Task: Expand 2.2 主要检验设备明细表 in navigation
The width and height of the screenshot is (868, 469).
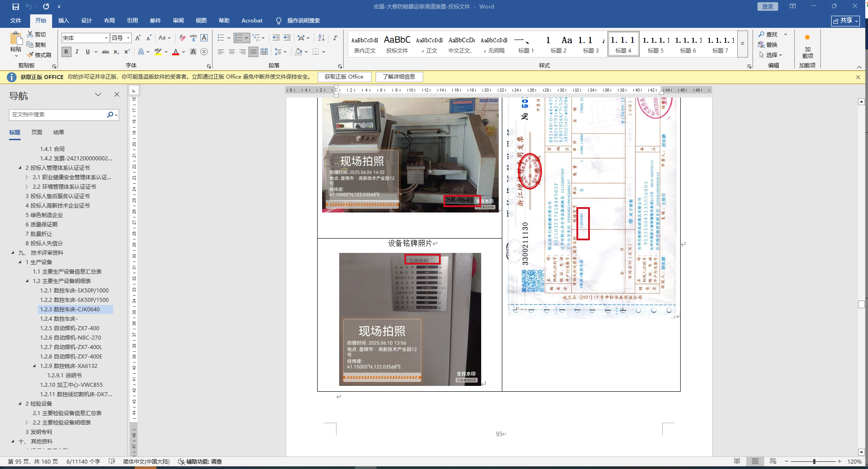Action: [27, 423]
